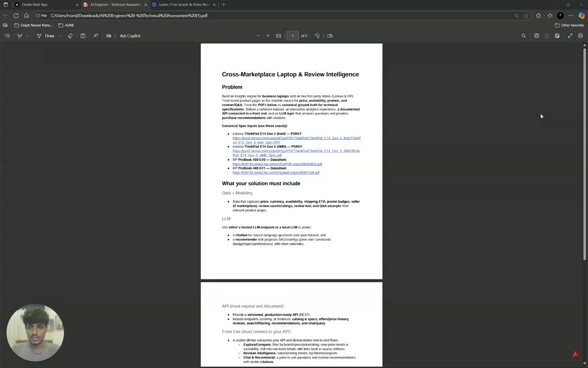Expand the Other favorites folder
This screenshot has height=368, width=588.
tap(569, 25)
